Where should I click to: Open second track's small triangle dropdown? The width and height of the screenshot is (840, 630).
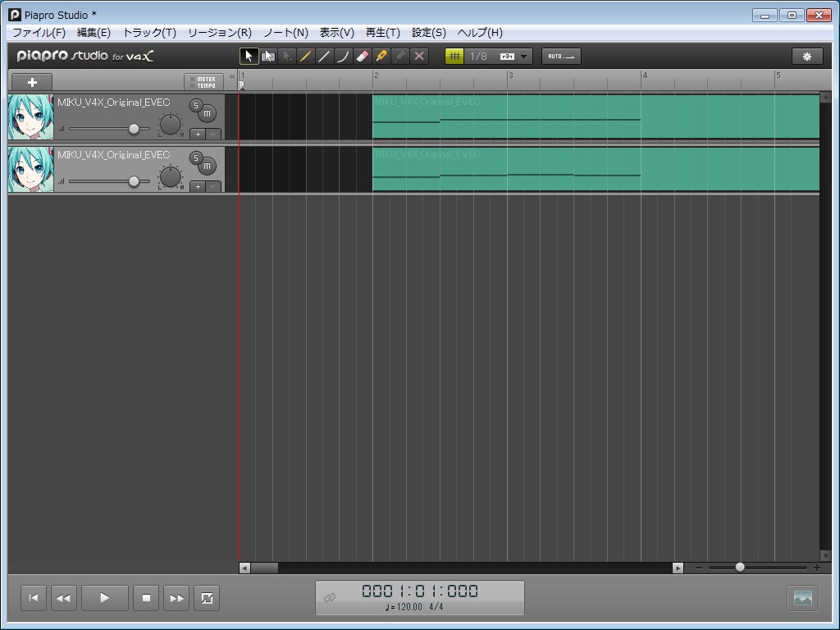pyautogui.click(x=213, y=186)
